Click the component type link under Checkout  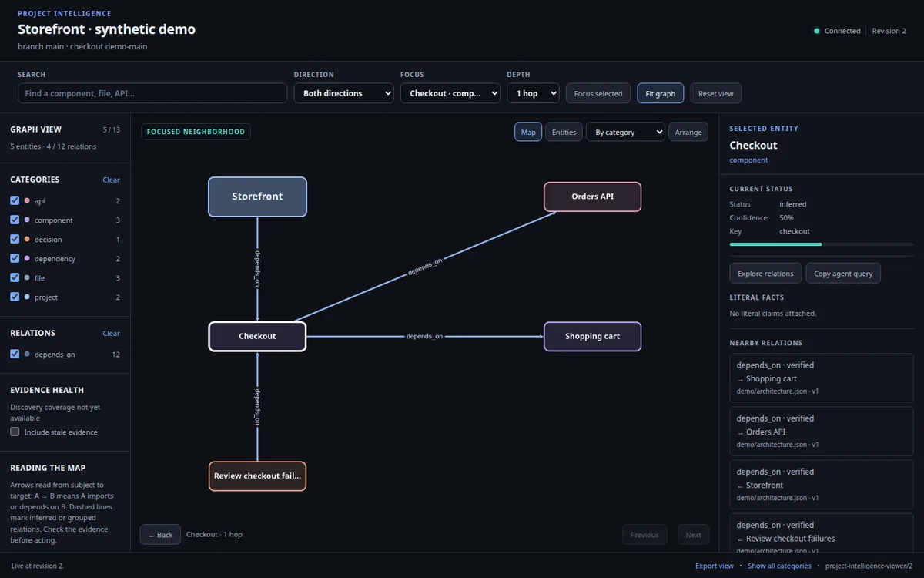[x=748, y=160]
